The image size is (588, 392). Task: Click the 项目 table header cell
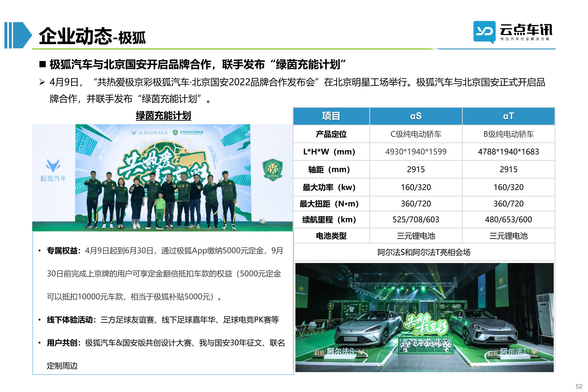click(331, 116)
